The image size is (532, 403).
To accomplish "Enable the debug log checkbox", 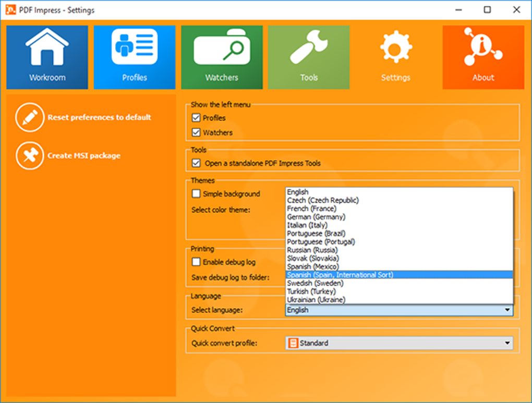I will [x=196, y=262].
